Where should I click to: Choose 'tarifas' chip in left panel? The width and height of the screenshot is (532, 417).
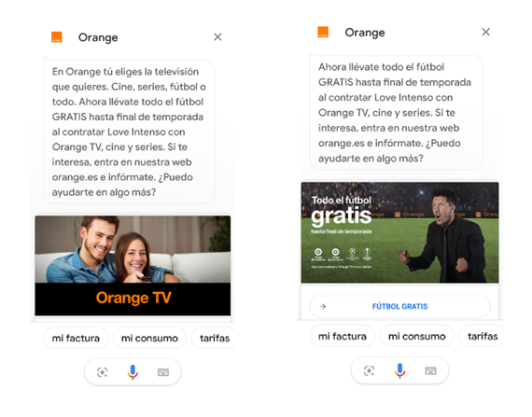click(214, 338)
